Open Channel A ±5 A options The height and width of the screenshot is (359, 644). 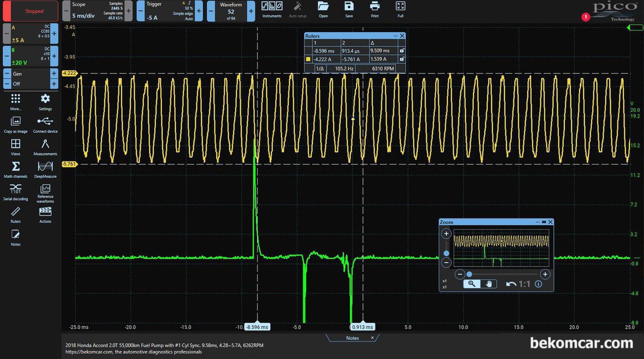(30, 34)
